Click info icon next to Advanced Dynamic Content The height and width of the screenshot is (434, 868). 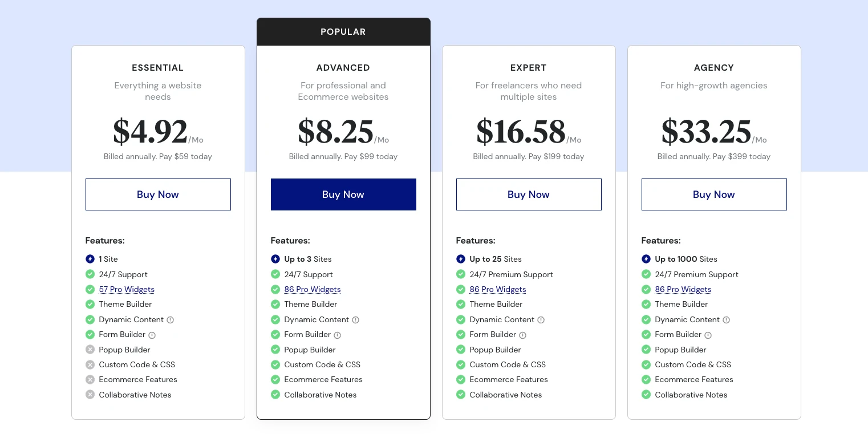click(x=355, y=320)
